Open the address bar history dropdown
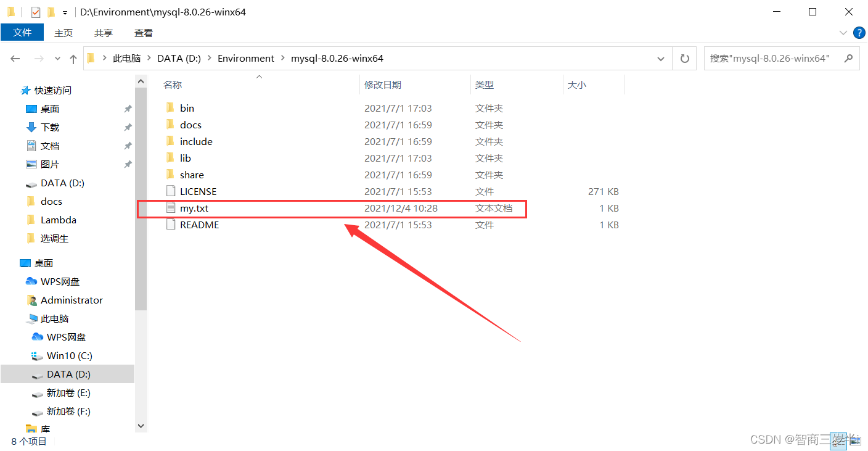The height and width of the screenshot is (451, 868). (x=660, y=58)
